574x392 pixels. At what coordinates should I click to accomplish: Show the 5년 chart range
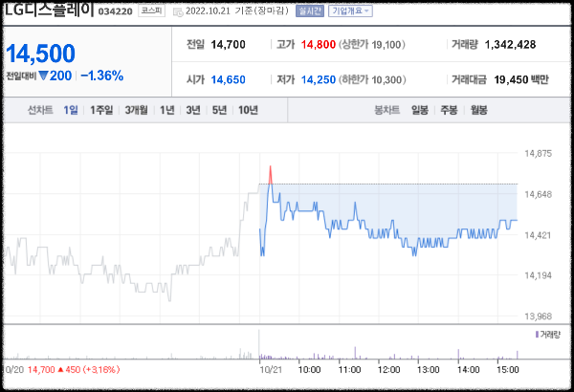(x=219, y=110)
